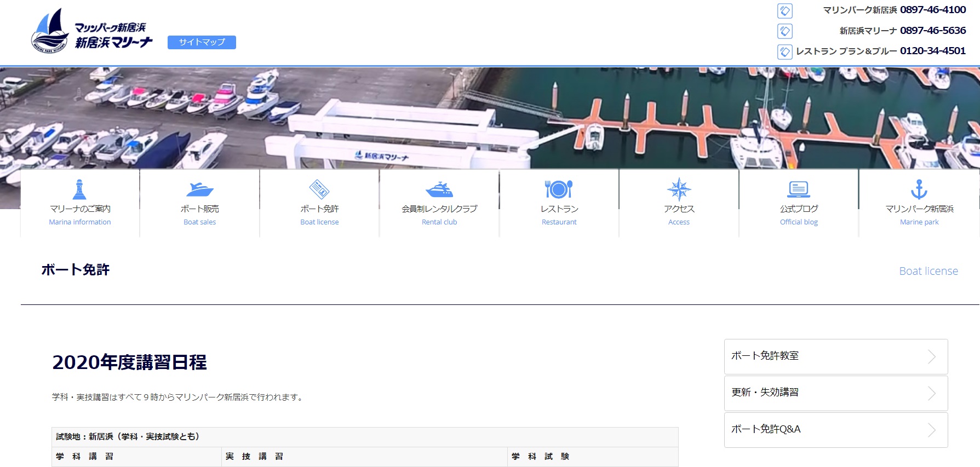Click the 2020年度講習日程 heading

pos(129,362)
